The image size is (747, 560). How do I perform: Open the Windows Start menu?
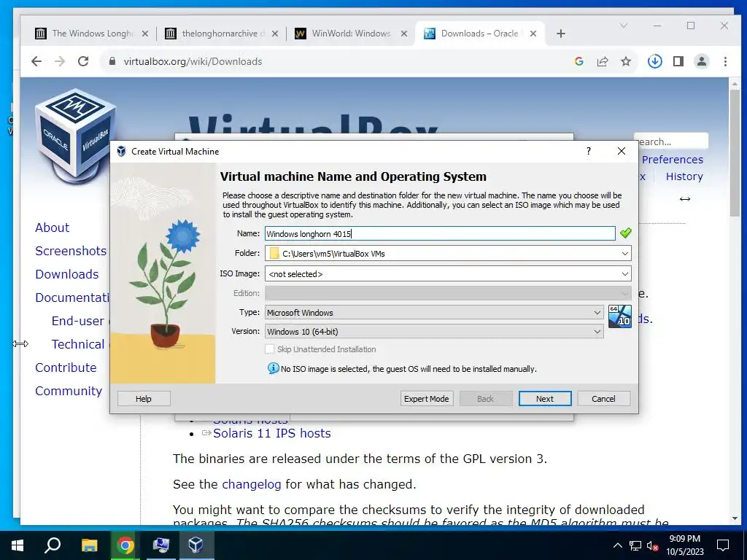(18, 545)
